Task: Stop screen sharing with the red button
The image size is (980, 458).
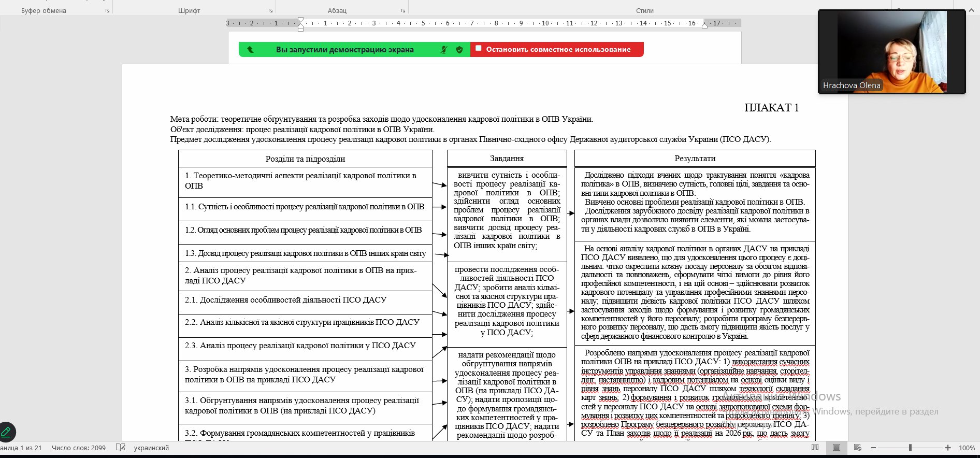Action: [x=557, y=50]
